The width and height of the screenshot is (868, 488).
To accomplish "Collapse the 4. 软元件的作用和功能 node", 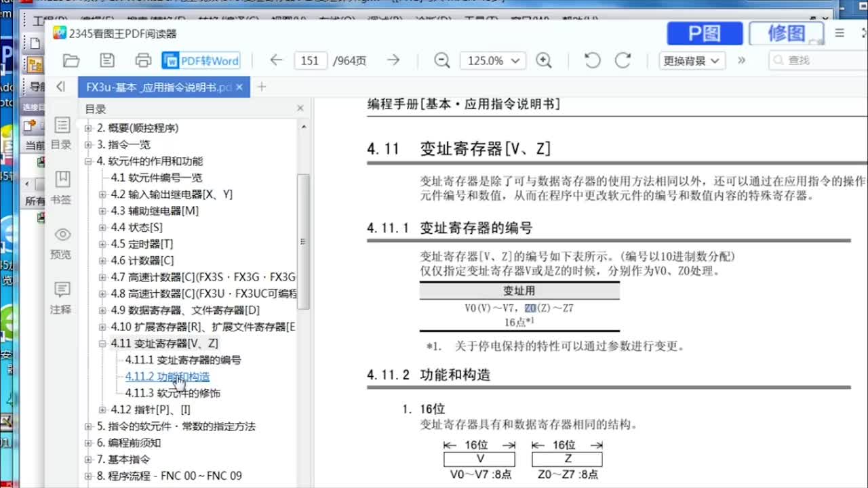I will pyautogui.click(x=88, y=161).
